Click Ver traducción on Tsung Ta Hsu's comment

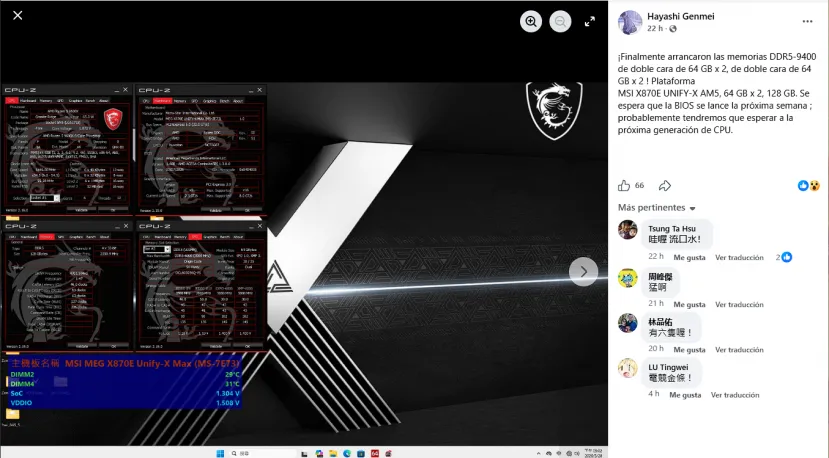tap(739, 258)
